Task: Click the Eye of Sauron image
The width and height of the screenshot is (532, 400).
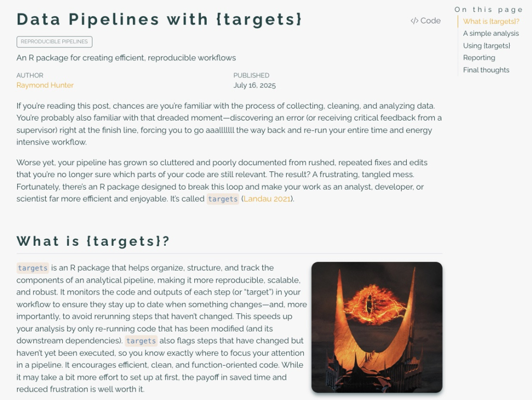Action: pyautogui.click(x=377, y=327)
